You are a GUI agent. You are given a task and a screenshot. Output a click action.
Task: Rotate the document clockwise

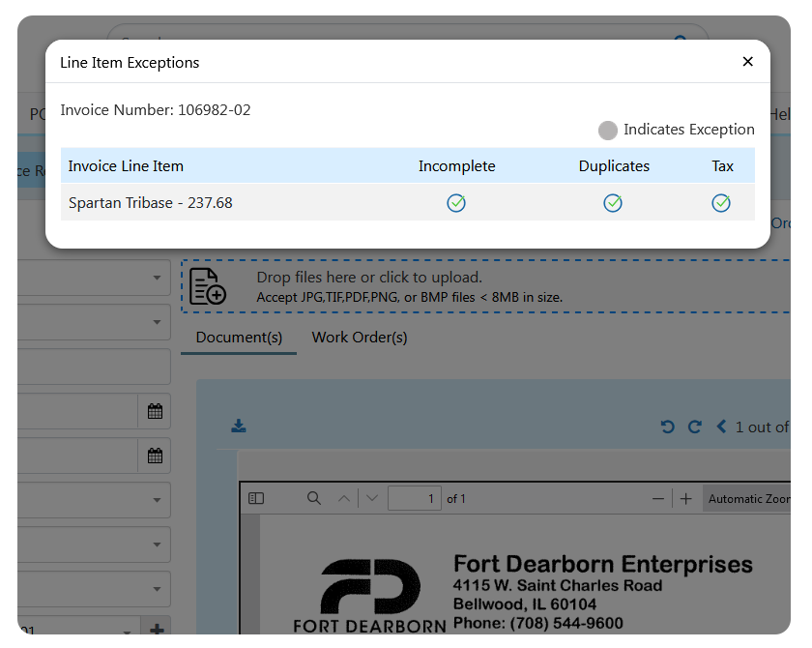[x=692, y=426]
